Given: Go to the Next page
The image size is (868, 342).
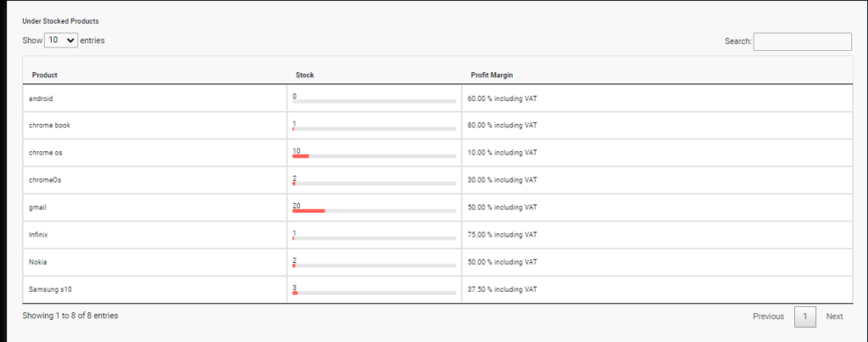Looking at the screenshot, I should click(835, 317).
